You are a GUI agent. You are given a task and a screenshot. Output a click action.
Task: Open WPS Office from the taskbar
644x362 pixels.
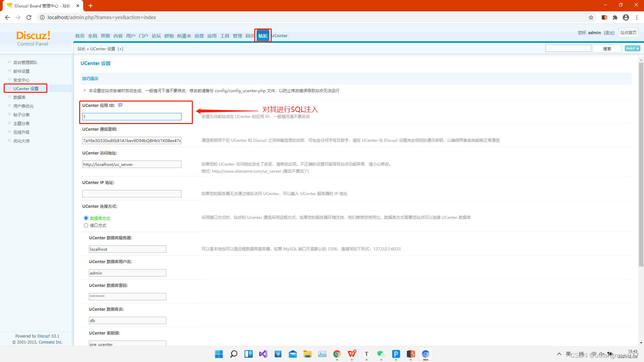[x=352, y=354]
